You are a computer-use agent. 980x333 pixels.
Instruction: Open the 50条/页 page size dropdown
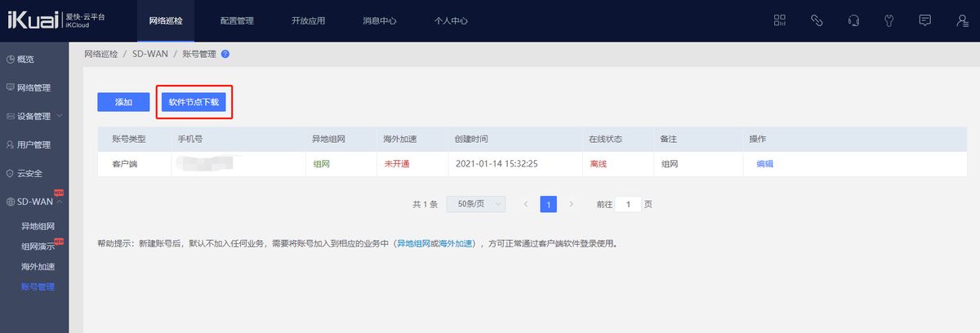476,204
